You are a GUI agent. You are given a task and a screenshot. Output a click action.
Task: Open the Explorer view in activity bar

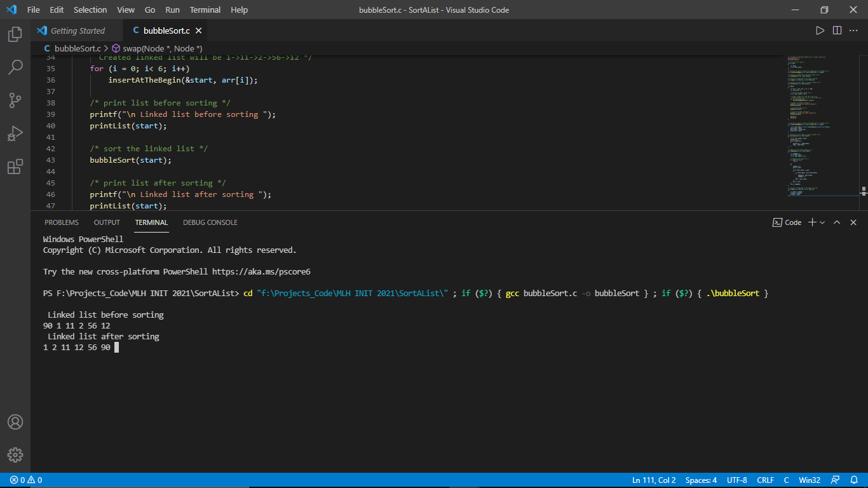(15, 34)
